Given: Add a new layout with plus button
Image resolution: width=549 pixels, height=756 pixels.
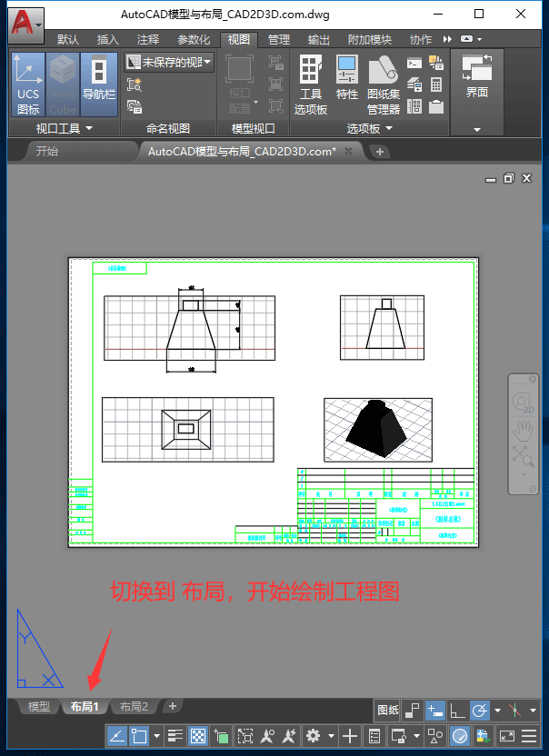Looking at the screenshot, I should 172,706.
